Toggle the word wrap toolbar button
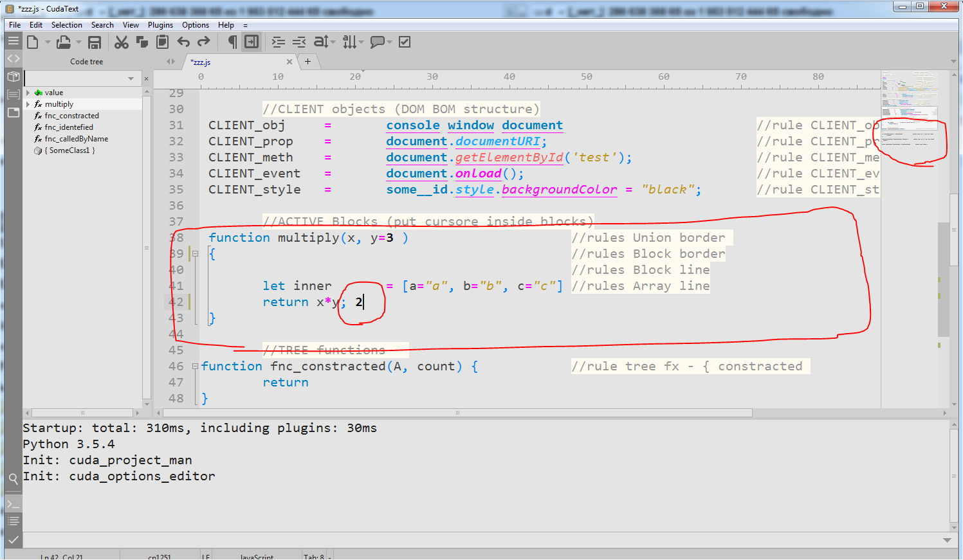This screenshot has height=560, width=963. pos(252,42)
